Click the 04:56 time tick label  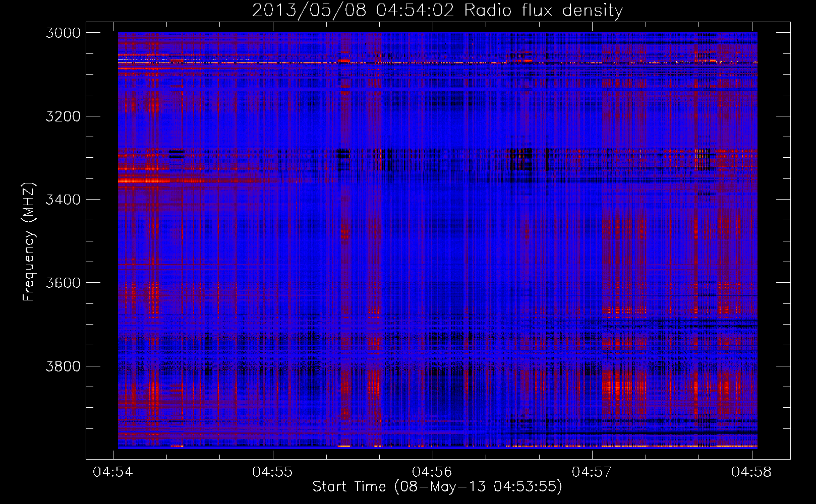[432, 472]
